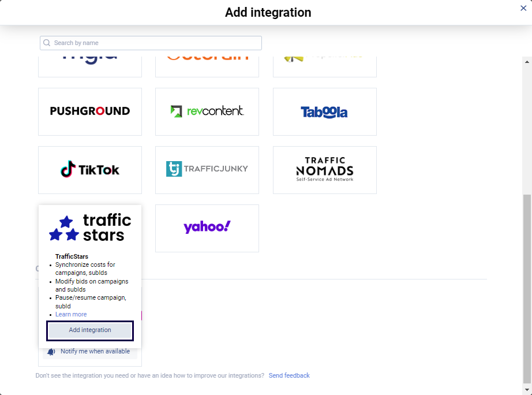Select the TikTok integration logo
Viewport: 532px width, 395px height.
(90, 170)
